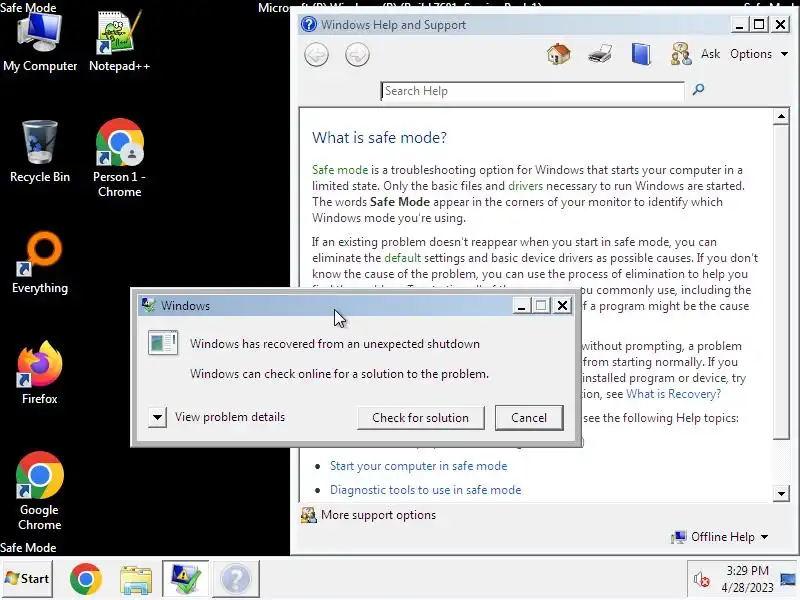Open the Options dropdown menu
800x600 pixels.
point(759,54)
